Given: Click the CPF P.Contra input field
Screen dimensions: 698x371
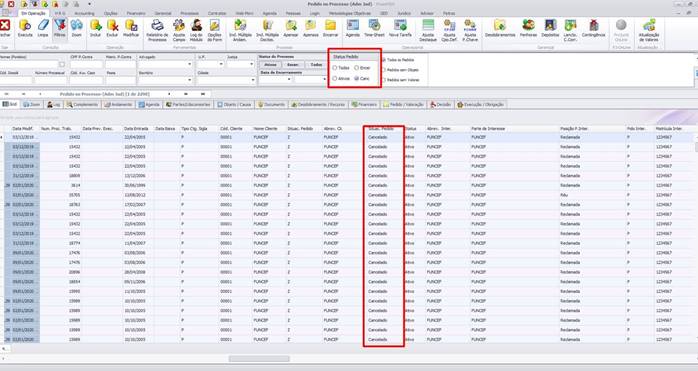Looking at the screenshot, I should [x=86, y=64].
